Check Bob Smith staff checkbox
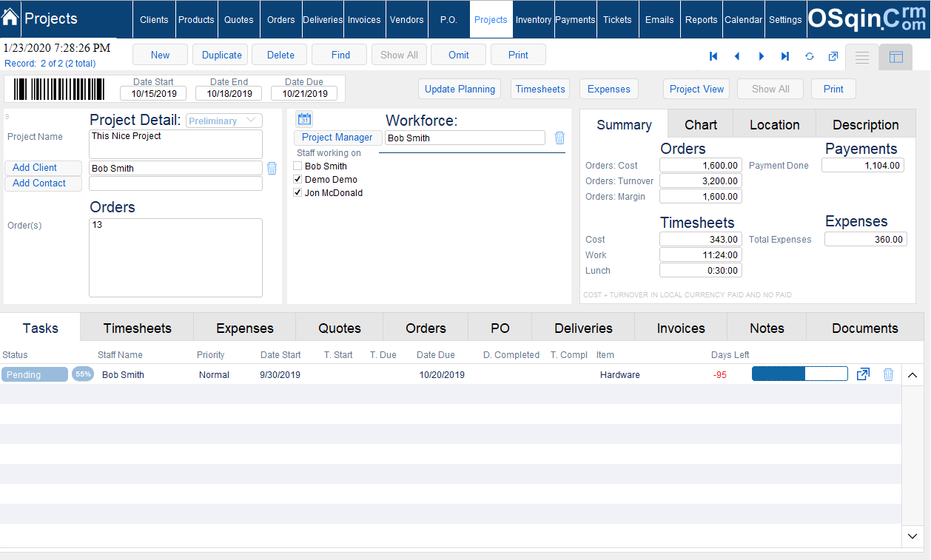Screen dimensions: 931x560 click(298, 166)
